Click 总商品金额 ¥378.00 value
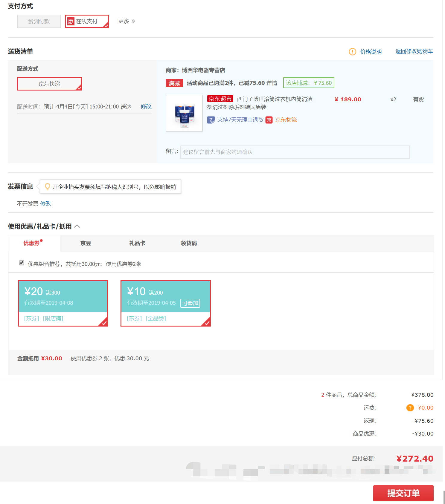This screenshot has width=445, height=504. pos(422,395)
